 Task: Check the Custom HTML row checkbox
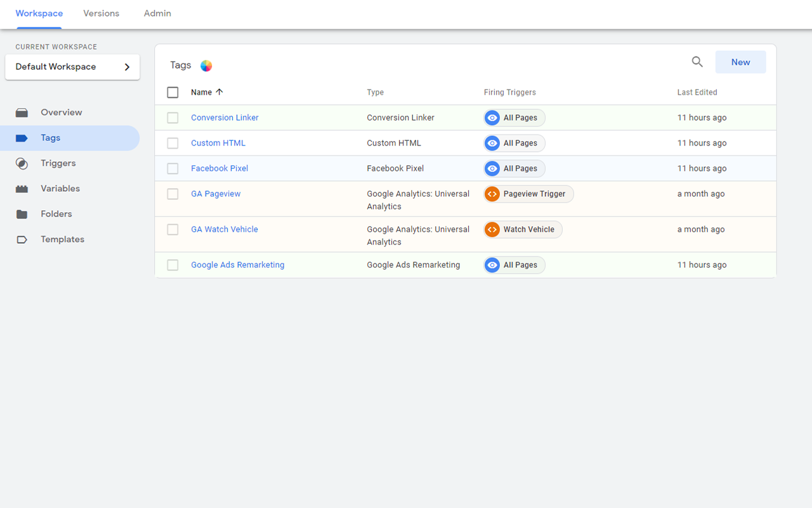(173, 143)
